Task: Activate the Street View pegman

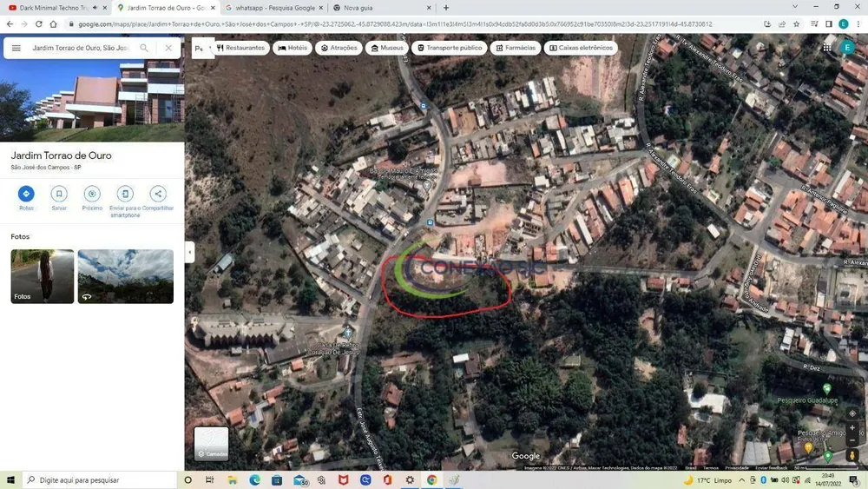Action: (852, 455)
